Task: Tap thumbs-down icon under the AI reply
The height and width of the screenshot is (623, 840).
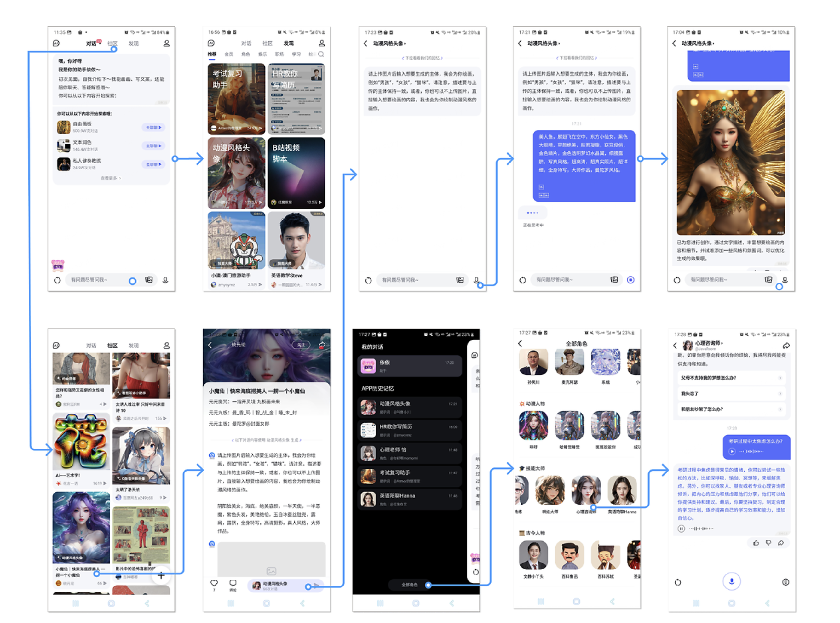Action: point(768,543)
